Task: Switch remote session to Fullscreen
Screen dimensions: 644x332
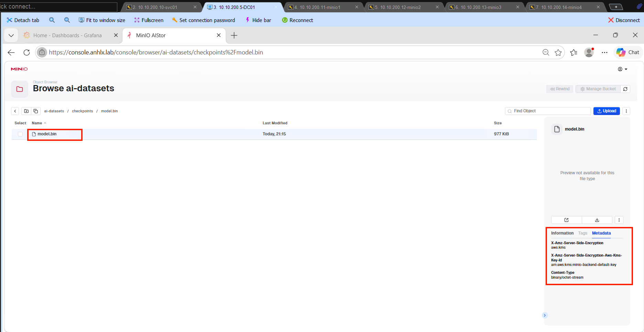Action: click(x=149, y=20)
